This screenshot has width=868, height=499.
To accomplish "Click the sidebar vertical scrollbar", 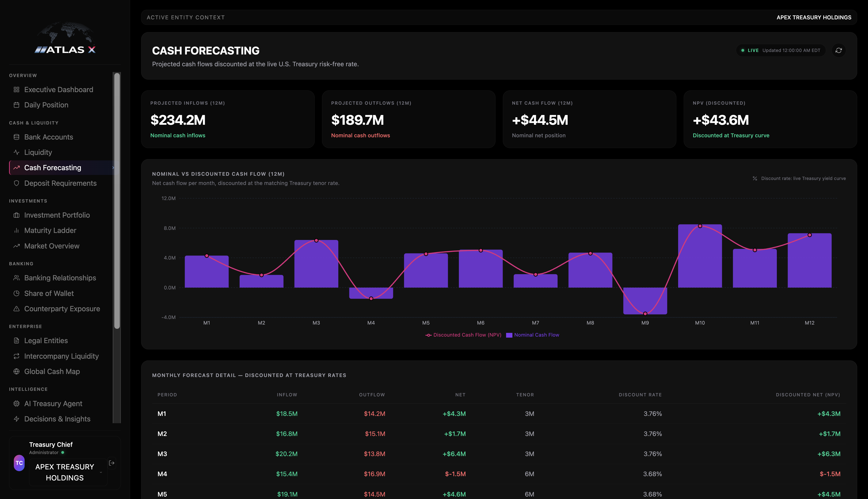I will 117,201.
